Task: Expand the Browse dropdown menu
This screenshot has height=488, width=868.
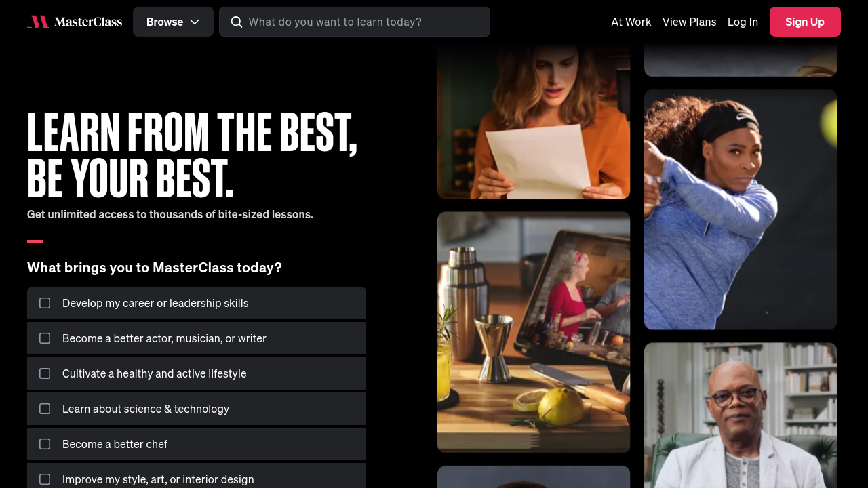Action: click(x=172, y=22)
